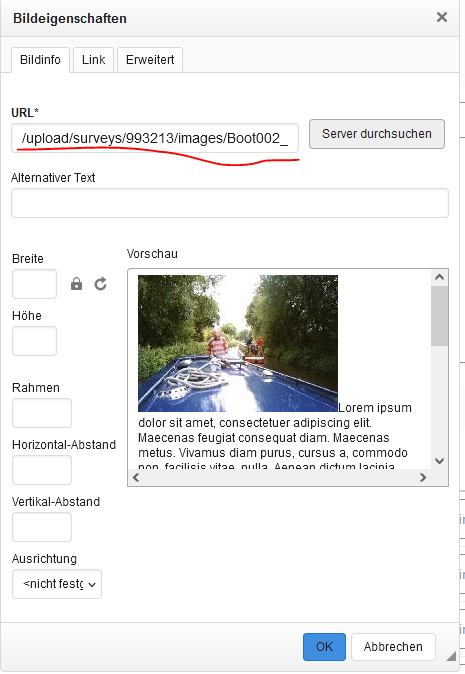The width and height of the screenshot is (465, 674).
Task: Click the Lorem ipsum preview text
Action: [x=273, y=438]
